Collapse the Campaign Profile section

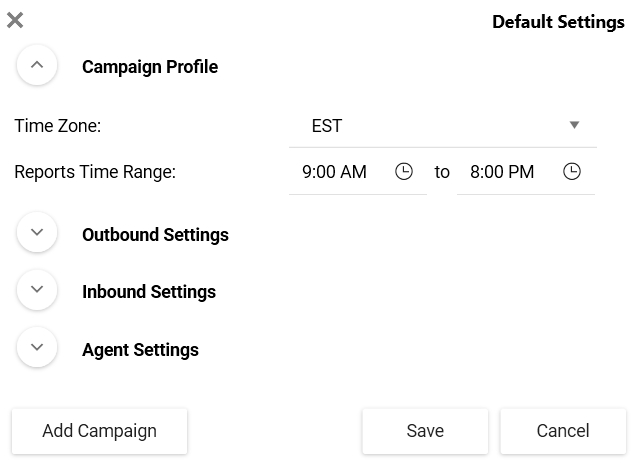point(37,65)
